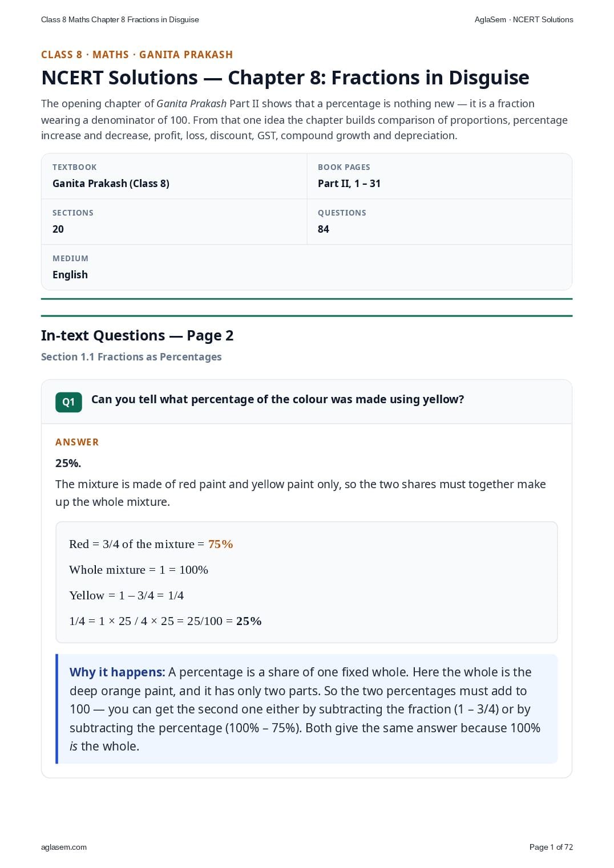
Task: Click the Class 8 Maths Chapter 8 header text
Action: (x=120, y=19)
